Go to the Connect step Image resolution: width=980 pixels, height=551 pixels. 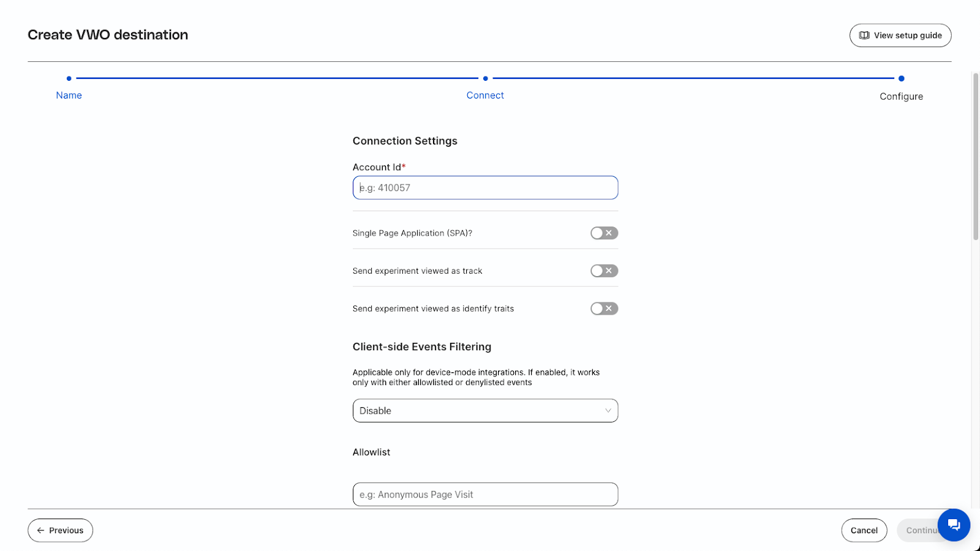tap(485, 95)
